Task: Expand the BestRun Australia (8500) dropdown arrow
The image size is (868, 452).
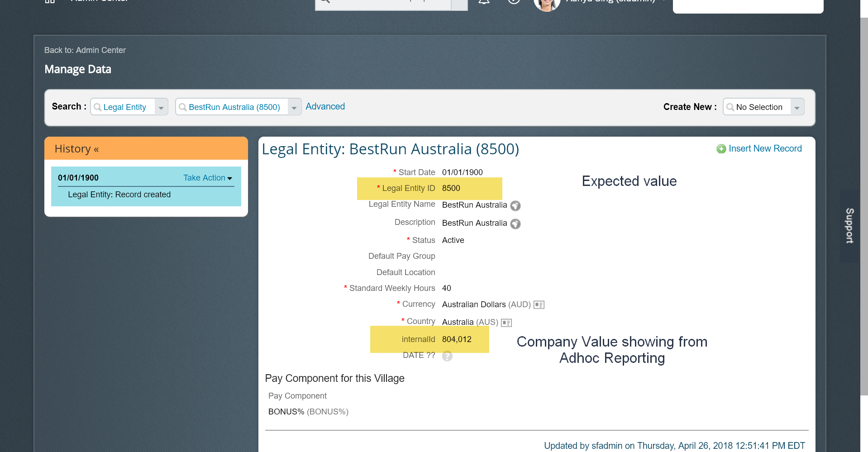Action: (294, 107)
